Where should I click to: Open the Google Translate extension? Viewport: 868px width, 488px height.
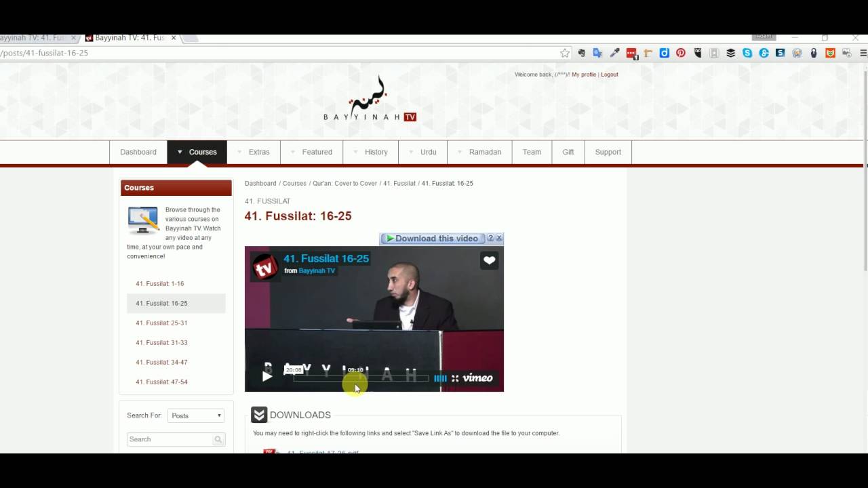[597, 53]
